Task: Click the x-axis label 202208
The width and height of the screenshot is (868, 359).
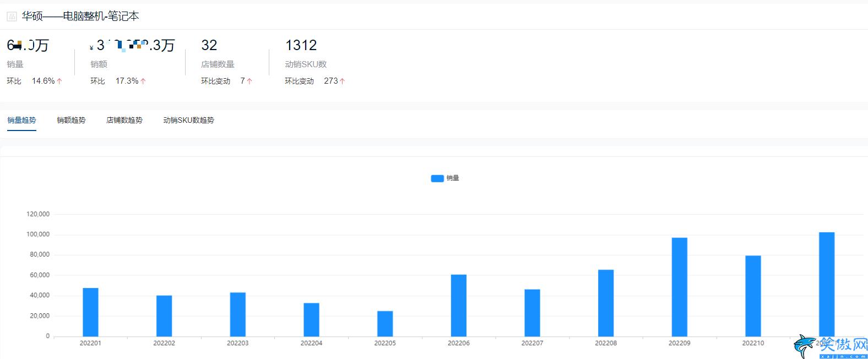Action: pyautogui.click(x=606, y=343)
